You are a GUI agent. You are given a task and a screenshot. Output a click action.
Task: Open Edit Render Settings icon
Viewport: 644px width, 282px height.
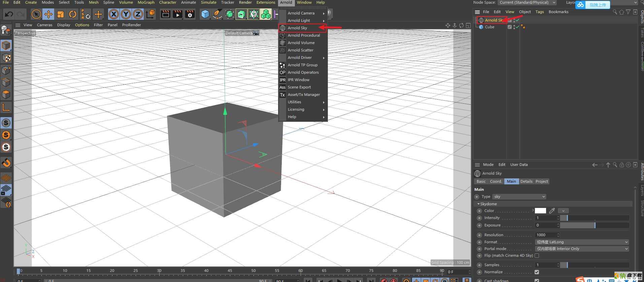(190, 14)
